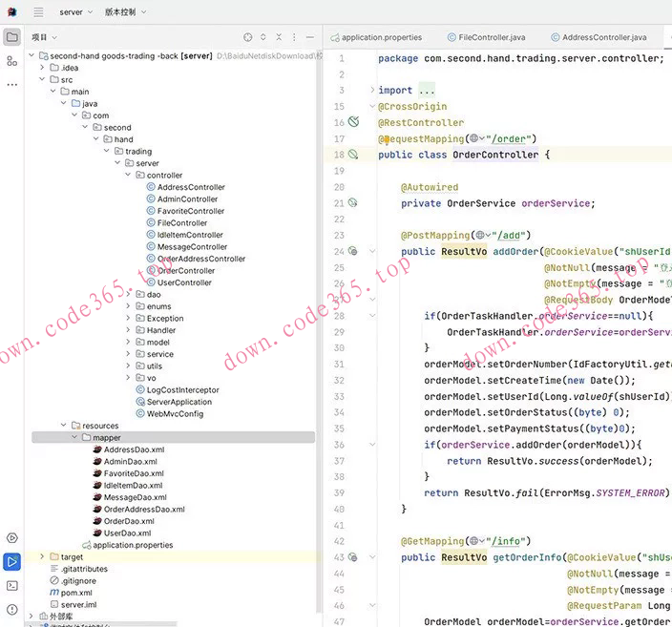Expand the collapsed import block
672x627 pixels.
coord(371,91)
